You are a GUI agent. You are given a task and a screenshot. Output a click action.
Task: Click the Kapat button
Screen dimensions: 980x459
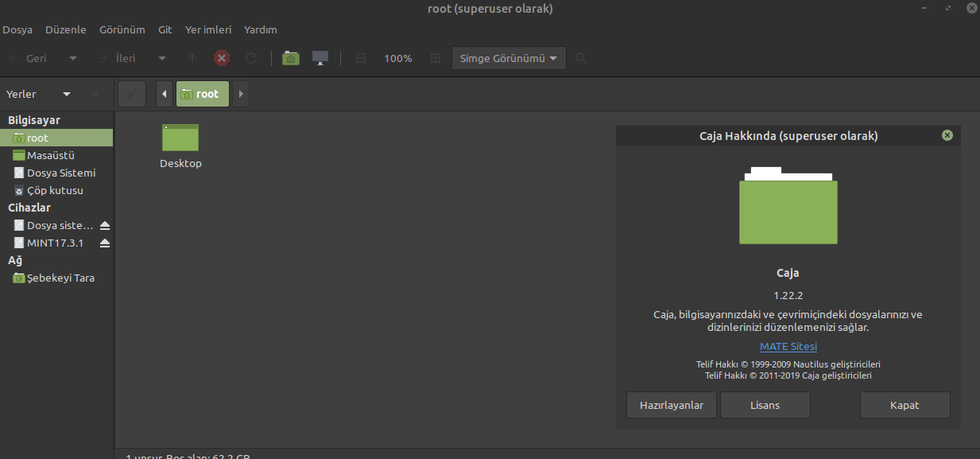(904, 405)
